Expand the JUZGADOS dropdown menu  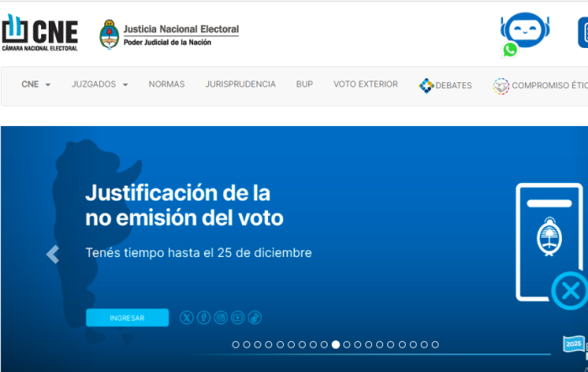pyautogui.click(x=99, y=85)
